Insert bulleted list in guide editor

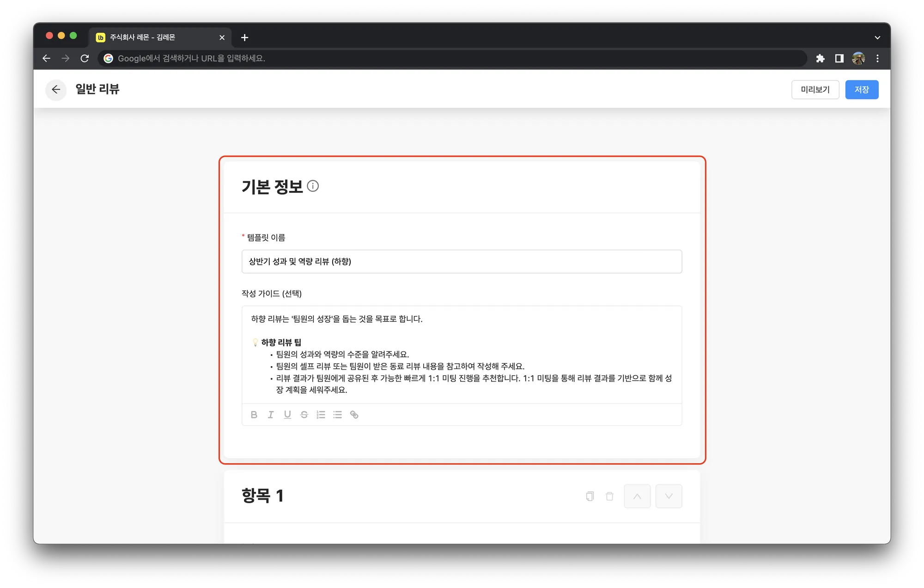coord(338,415)
